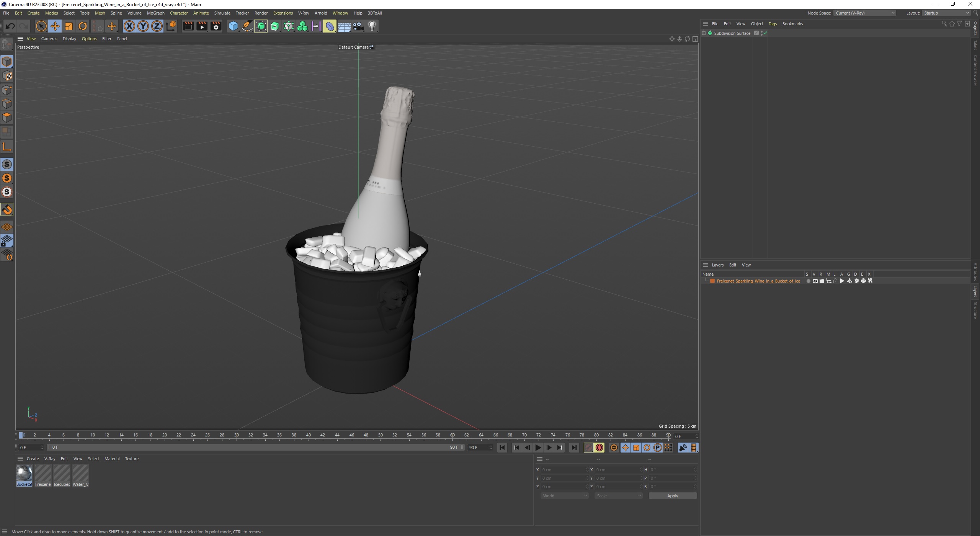The width and height of the screenshot is (980, 536).
Task: Activate the Move tool in top toolbar
Action: pyautogui.click(x=55, y=26)
